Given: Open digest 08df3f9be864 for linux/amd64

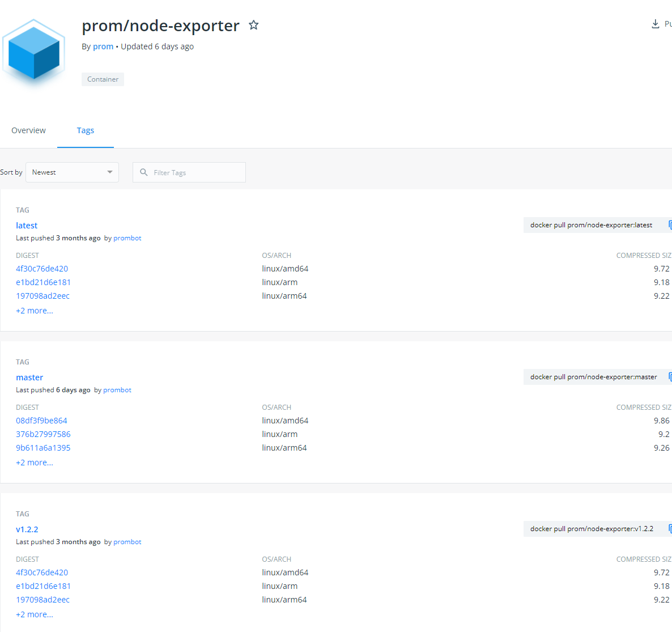Looking at the screenshot, I should 41,421.
